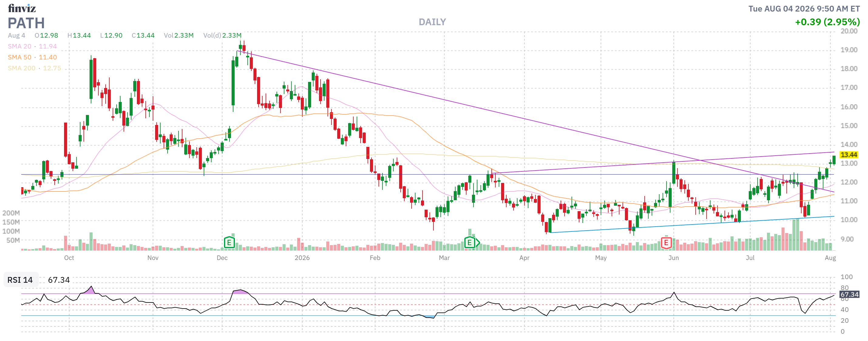The image size is (868, 341).
Task: Click the 2026 year label on time axis
Action: coord(302,258)
